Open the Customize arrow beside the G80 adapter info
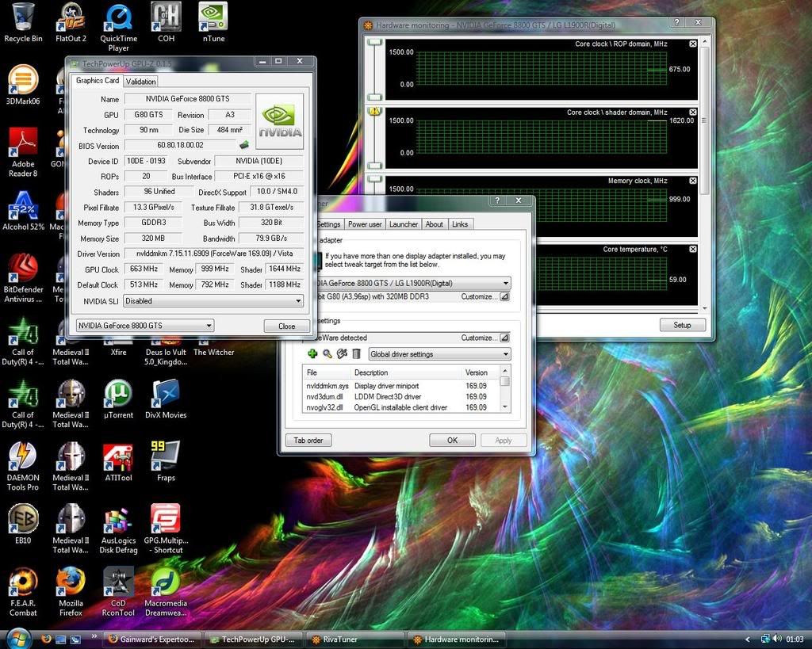 tap(504, 296)
